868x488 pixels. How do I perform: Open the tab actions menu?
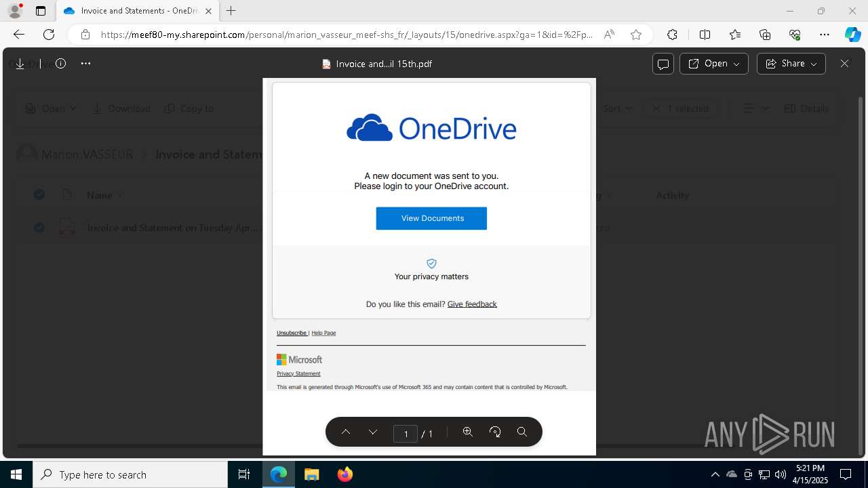[x=41, y=11]
